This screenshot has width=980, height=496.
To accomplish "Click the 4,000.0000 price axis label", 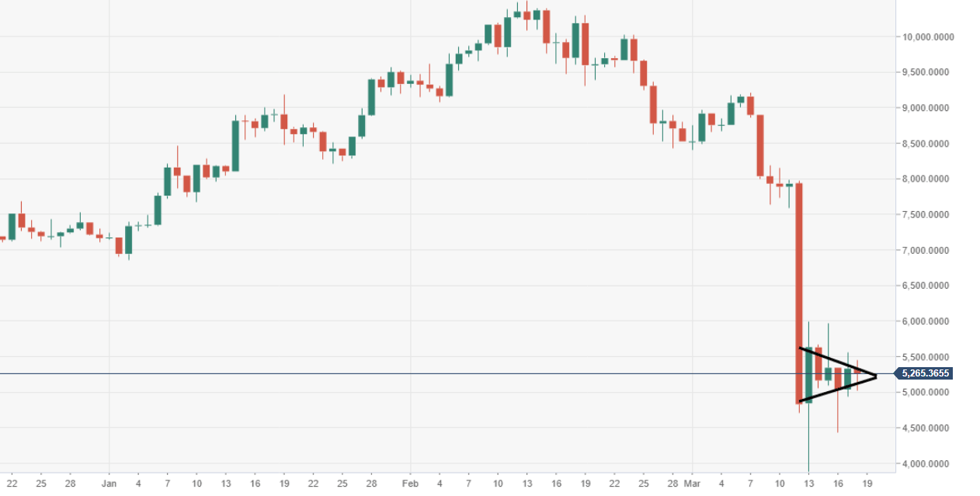I will [x=927, y=464].
